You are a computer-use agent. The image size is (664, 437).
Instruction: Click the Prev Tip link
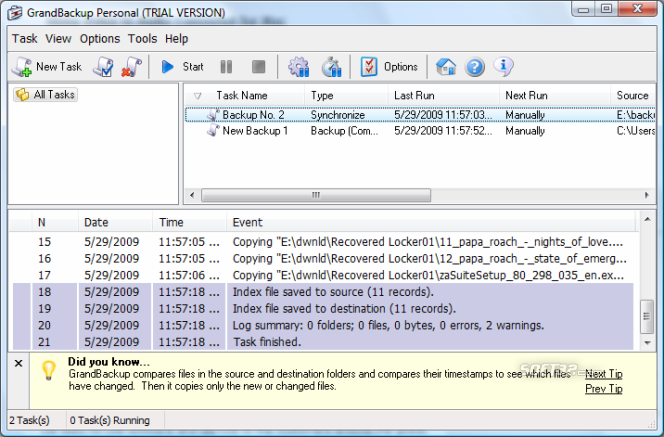pos(603,389)
